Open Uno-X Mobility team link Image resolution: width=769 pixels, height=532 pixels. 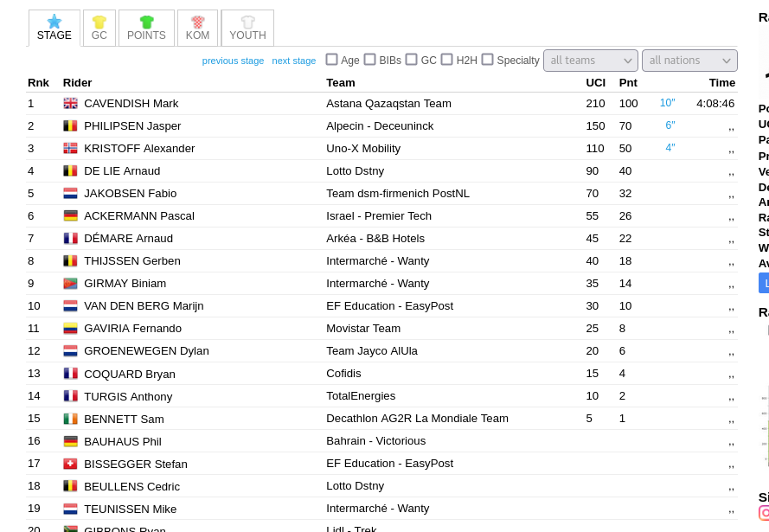tap(363, 149)
